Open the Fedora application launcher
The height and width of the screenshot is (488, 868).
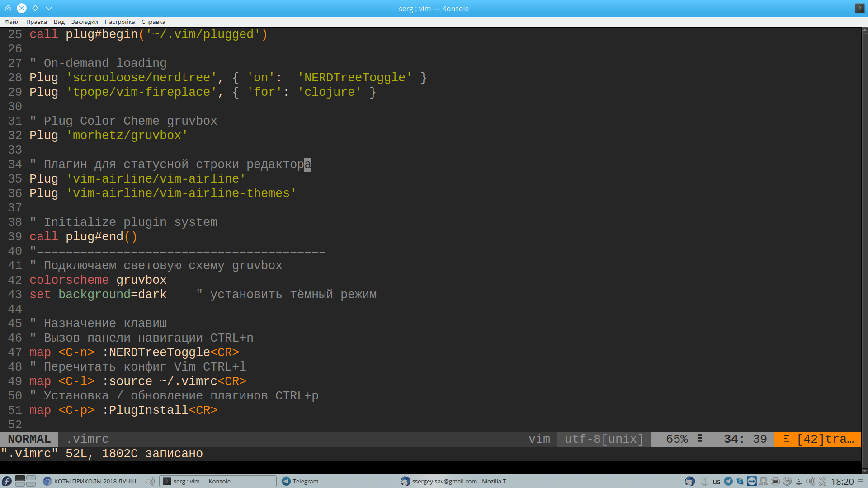coord(7,481)
